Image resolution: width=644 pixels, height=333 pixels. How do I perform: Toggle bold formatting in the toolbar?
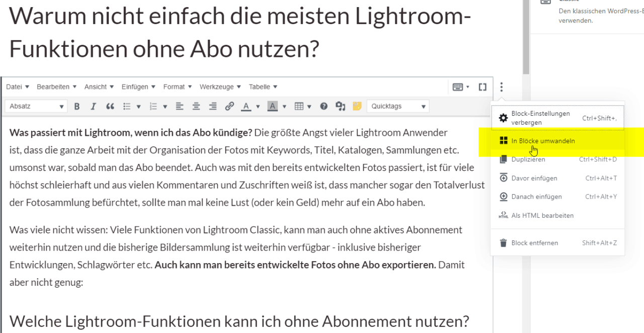coord(77,106)
